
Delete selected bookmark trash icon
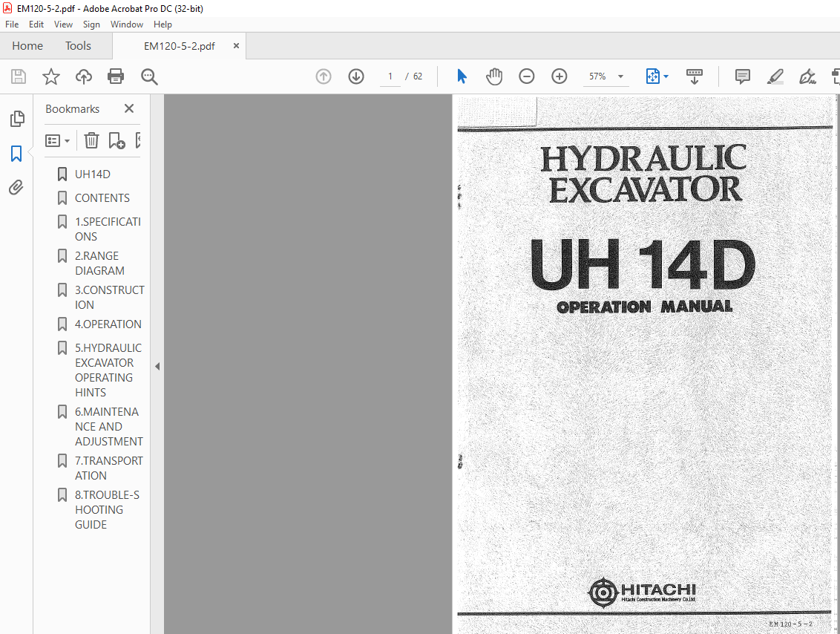[91, 140]
